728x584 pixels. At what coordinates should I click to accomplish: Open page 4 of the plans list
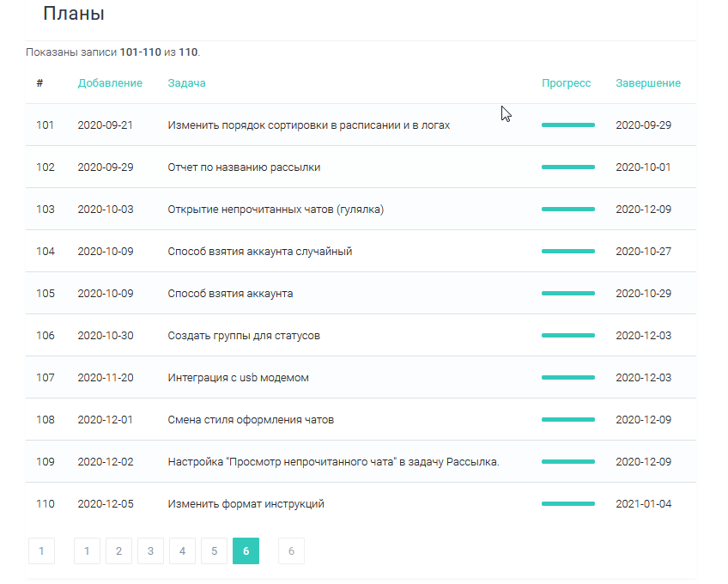coord(182,551)
